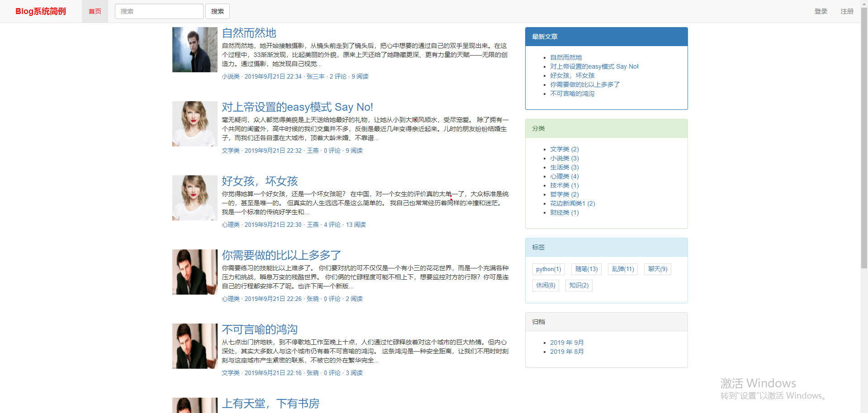Select the 休闲(8) tag

coord(546,286)
